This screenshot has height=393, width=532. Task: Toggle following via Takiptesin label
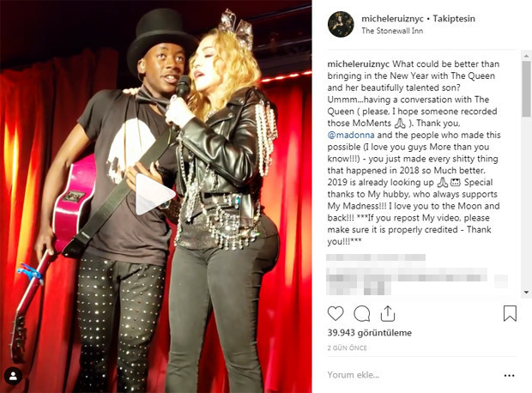[454, 19]
